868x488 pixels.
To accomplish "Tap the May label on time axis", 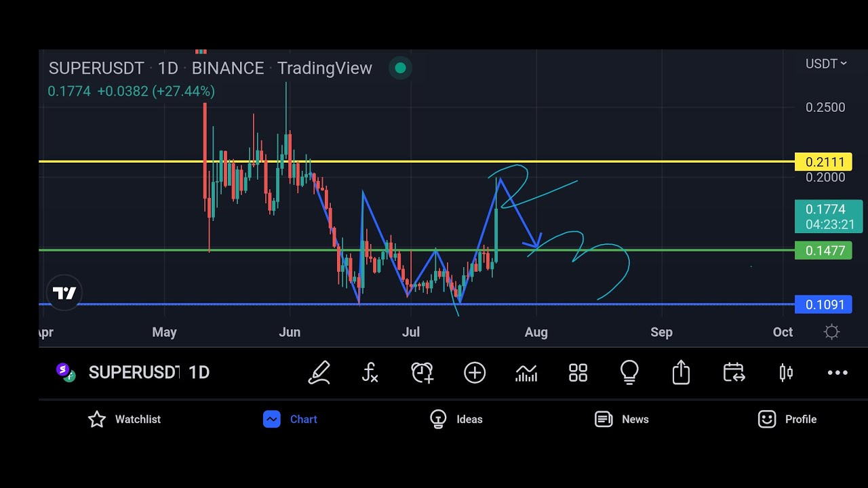I will click(x=164, y=332).
